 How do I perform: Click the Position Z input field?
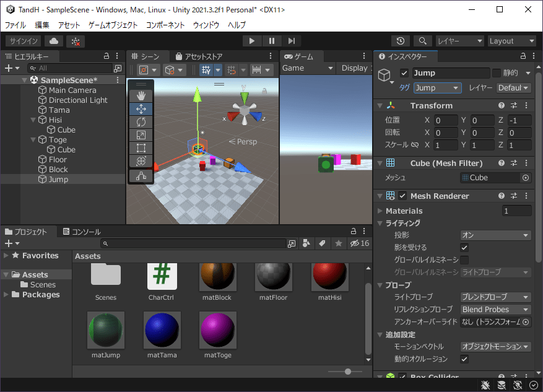(x=519, y=120)
